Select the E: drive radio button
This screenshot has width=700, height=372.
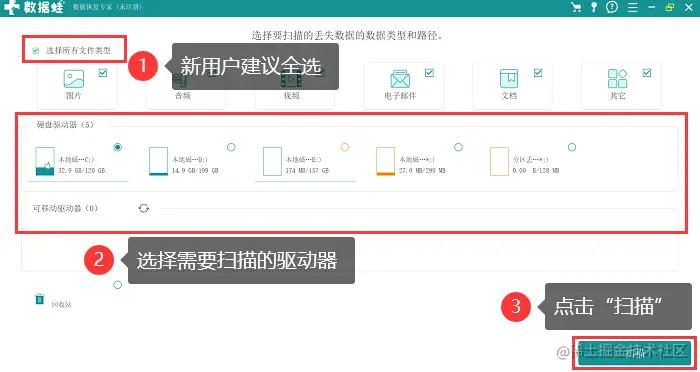(x=345, y=147)
